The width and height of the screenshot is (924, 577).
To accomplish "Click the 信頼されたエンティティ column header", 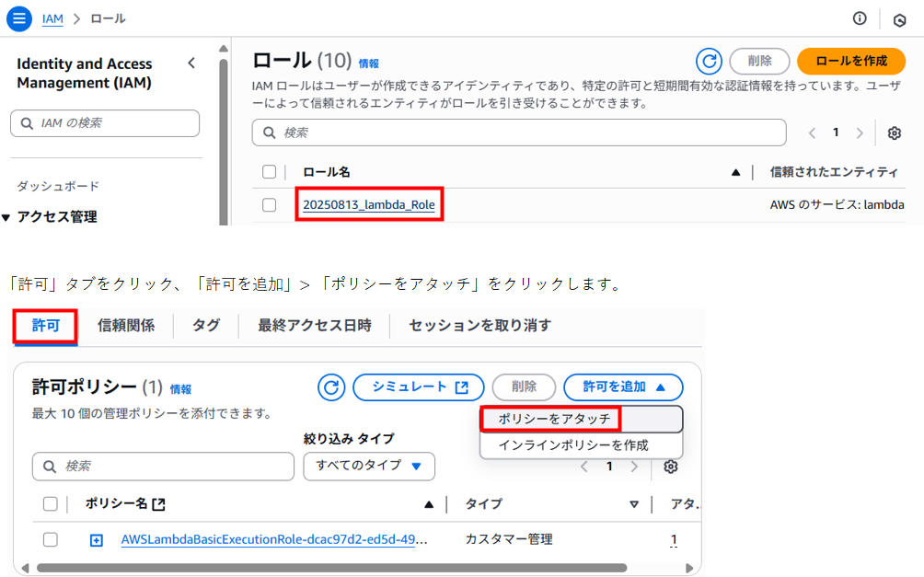I will point(833,172).
